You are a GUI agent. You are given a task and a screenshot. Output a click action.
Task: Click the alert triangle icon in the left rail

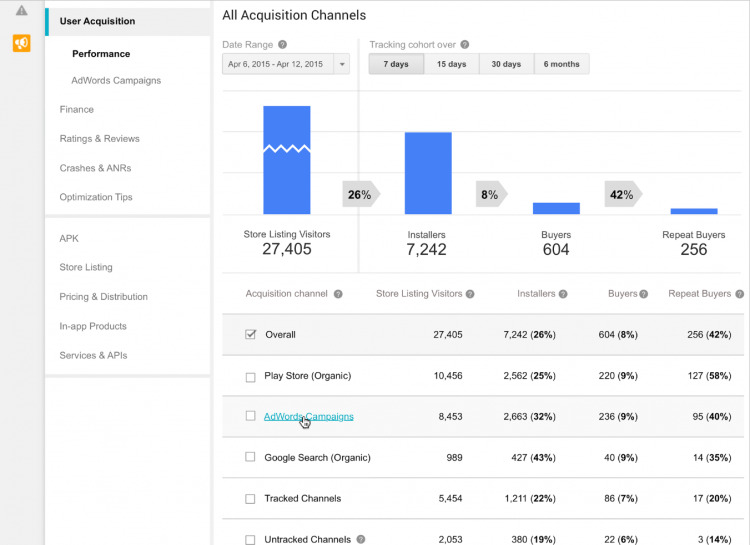click(x=21, y=11)
